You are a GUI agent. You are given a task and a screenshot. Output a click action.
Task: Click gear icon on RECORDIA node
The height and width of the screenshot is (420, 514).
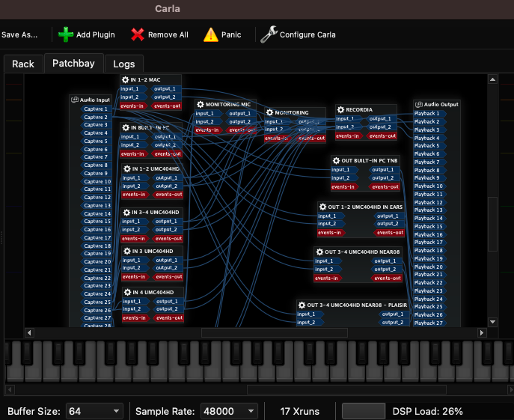[341, 109]
